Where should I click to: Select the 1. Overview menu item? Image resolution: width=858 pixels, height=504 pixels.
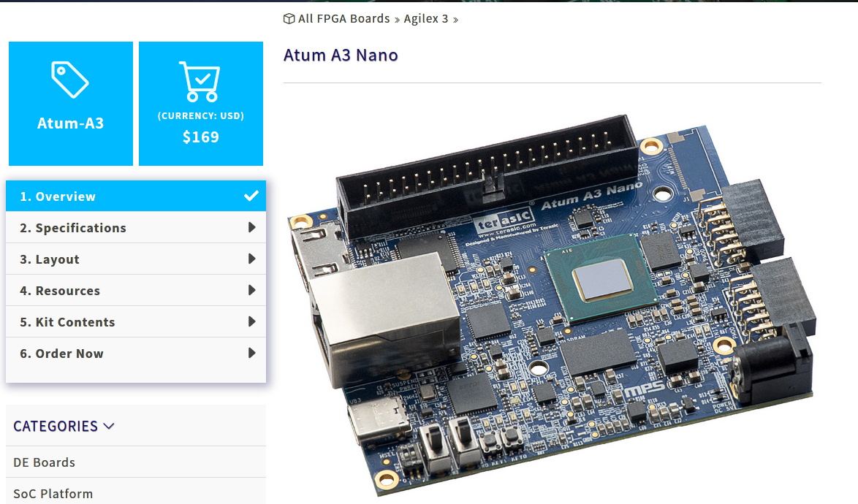click(136, 196)
